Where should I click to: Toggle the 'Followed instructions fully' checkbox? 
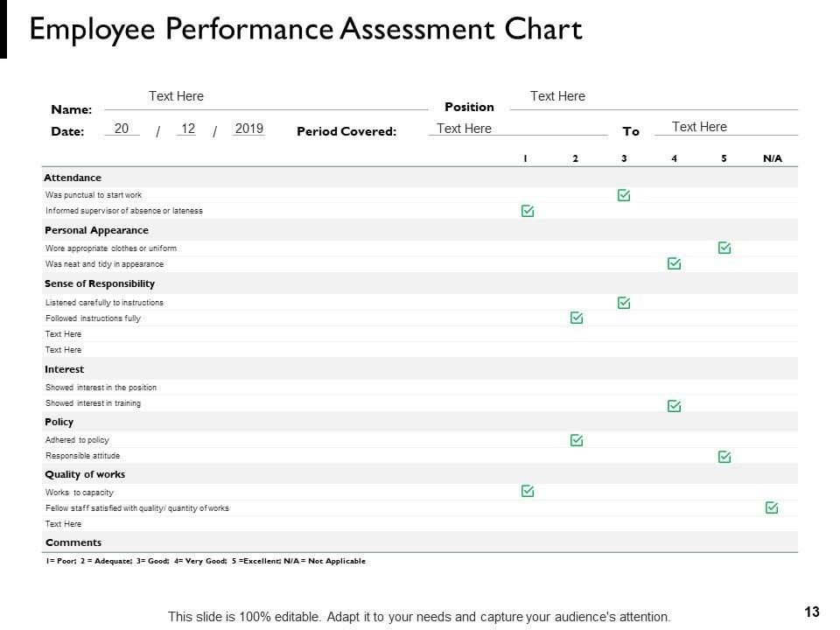(577, 318)
